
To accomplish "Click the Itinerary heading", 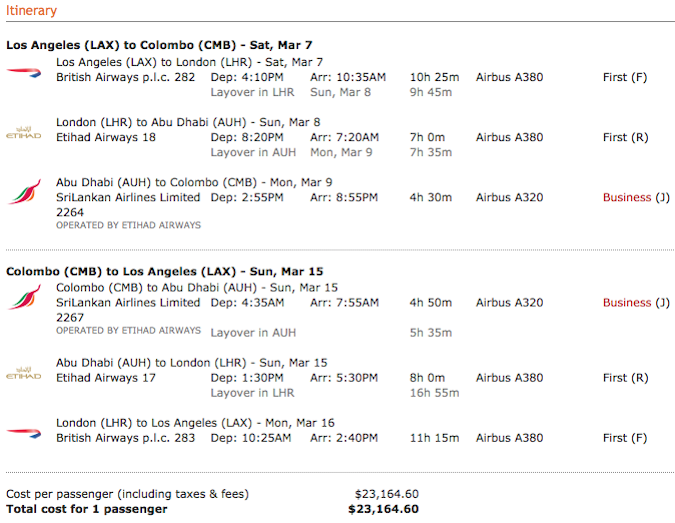I will (x=31, y=10).
